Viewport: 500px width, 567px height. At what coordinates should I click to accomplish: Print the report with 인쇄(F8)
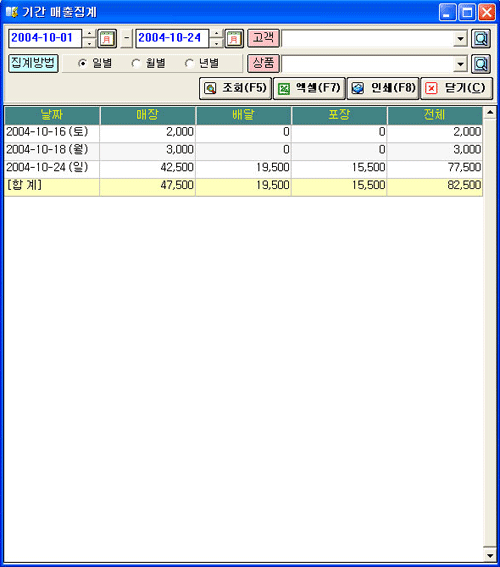point(383,88)
